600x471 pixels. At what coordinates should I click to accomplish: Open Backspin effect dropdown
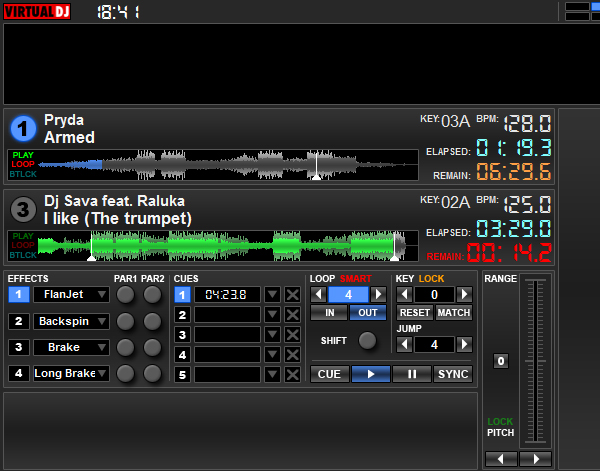102,321
